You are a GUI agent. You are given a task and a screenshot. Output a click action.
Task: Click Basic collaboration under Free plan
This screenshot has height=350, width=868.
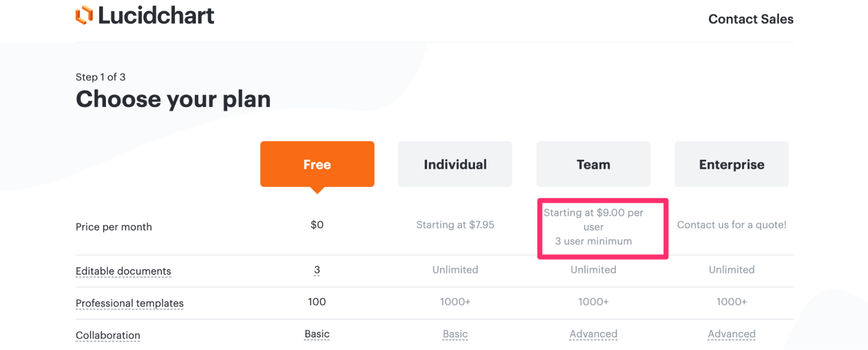coord(317,334)
